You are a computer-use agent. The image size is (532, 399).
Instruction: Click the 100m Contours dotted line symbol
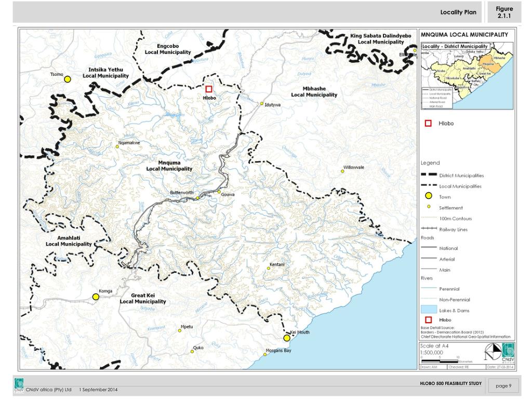point(429,218)
